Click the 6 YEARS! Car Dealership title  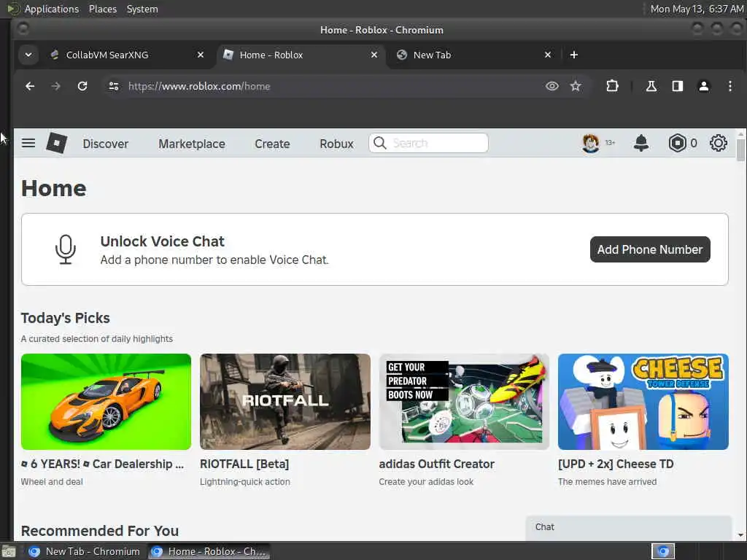click(x=102, y=464)
